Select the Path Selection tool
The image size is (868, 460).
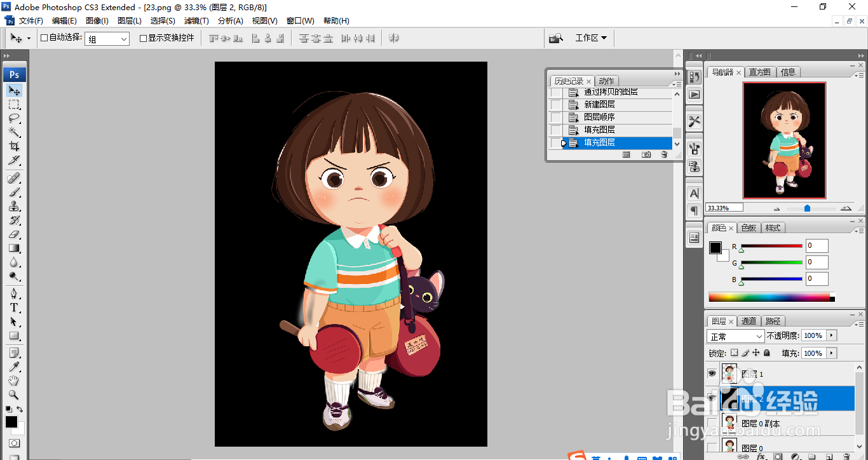14,321
